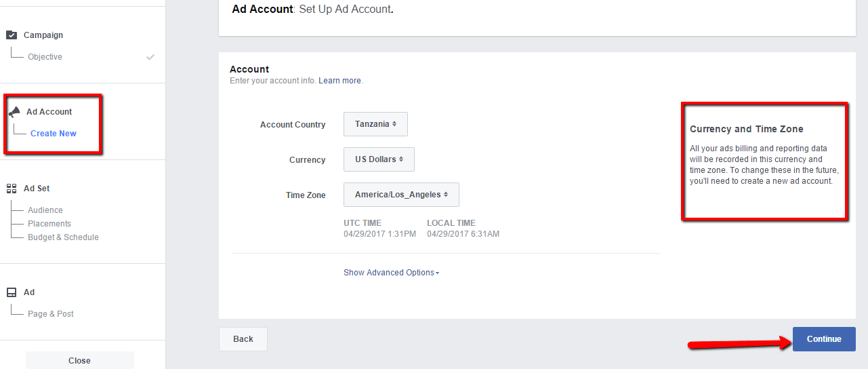Click the Campaign section heading

[x=43, y=35]
